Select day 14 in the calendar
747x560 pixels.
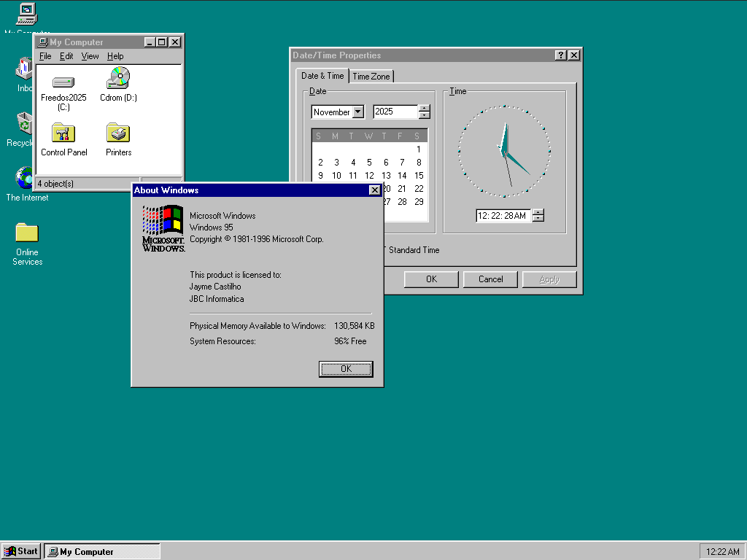coord(402,176)
